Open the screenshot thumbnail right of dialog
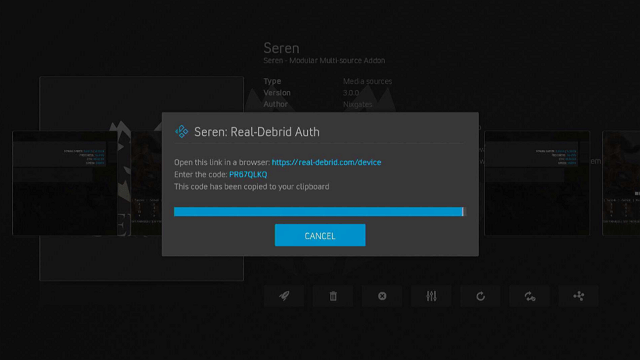 tap(537, 183)
